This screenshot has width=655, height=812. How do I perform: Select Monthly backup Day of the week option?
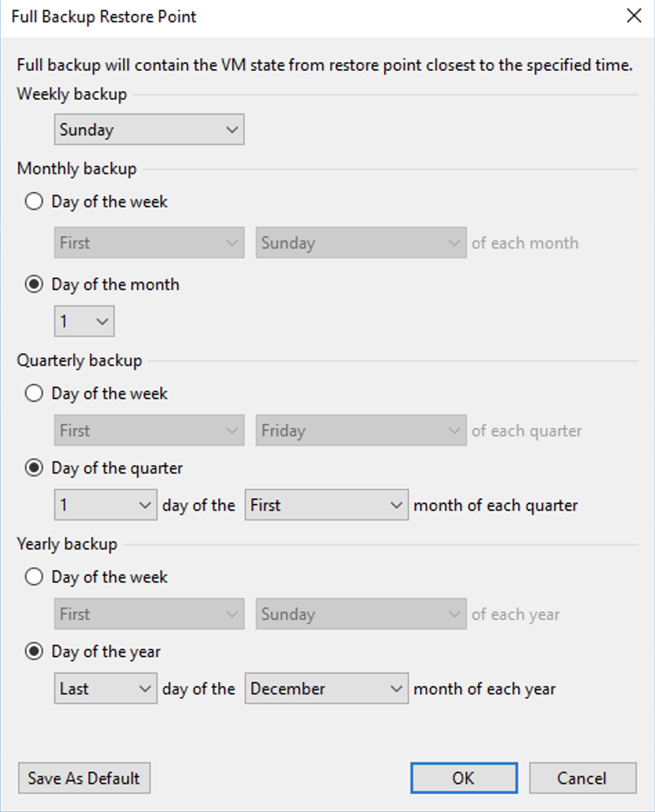pos(34,202)
